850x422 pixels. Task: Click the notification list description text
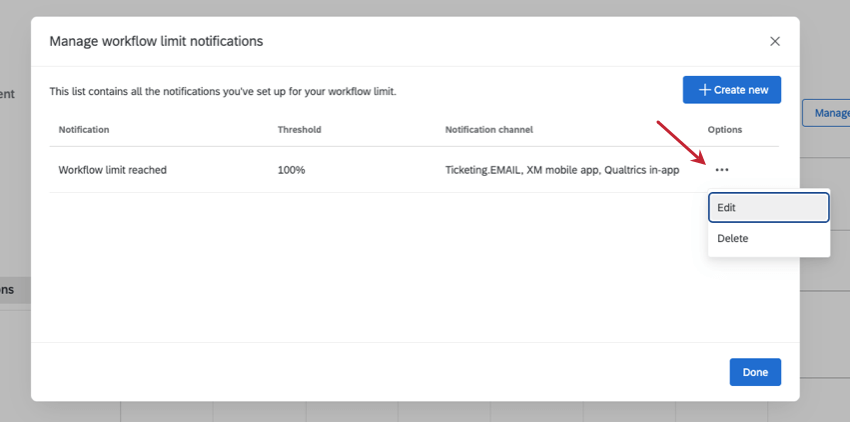tap(223, 91)
